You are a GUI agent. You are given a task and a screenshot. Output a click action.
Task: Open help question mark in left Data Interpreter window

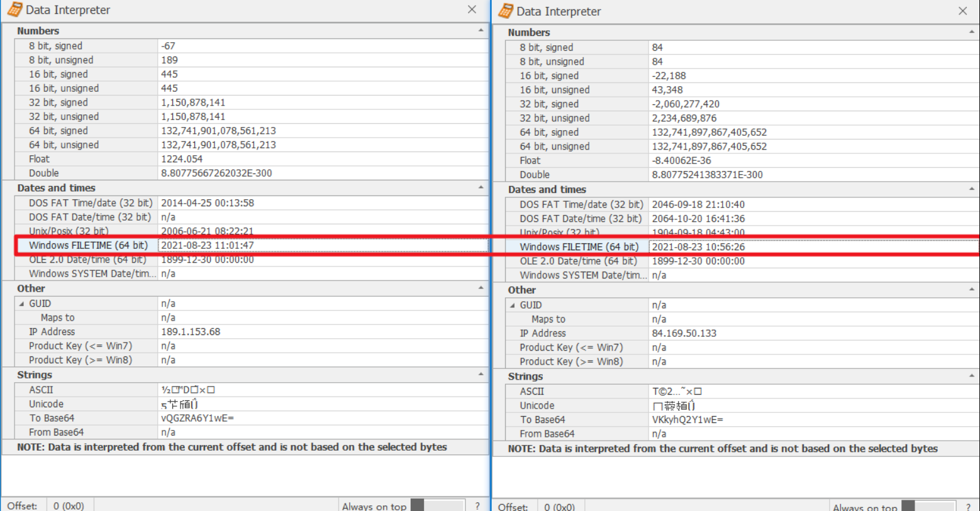pyautogui.click(x=477, y=506)
